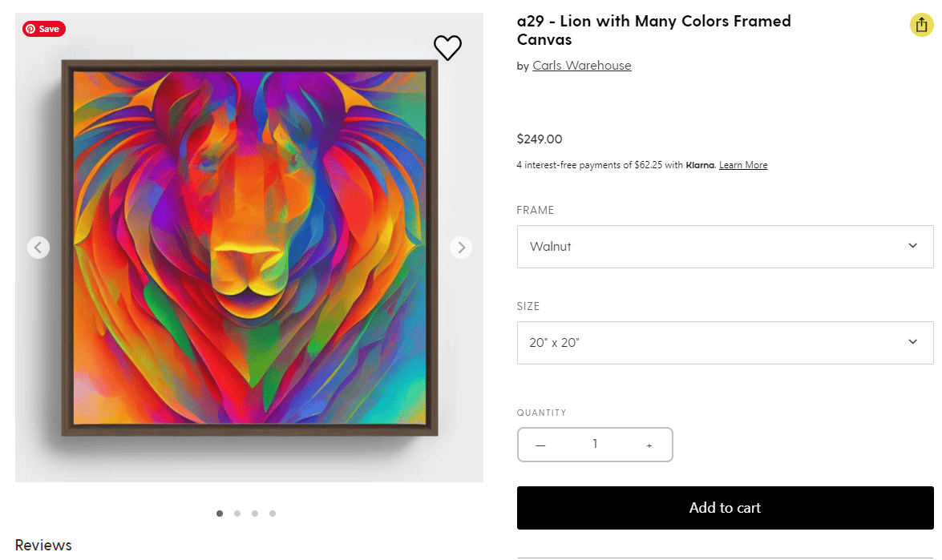Select the first carousel dot

point(220,514)
